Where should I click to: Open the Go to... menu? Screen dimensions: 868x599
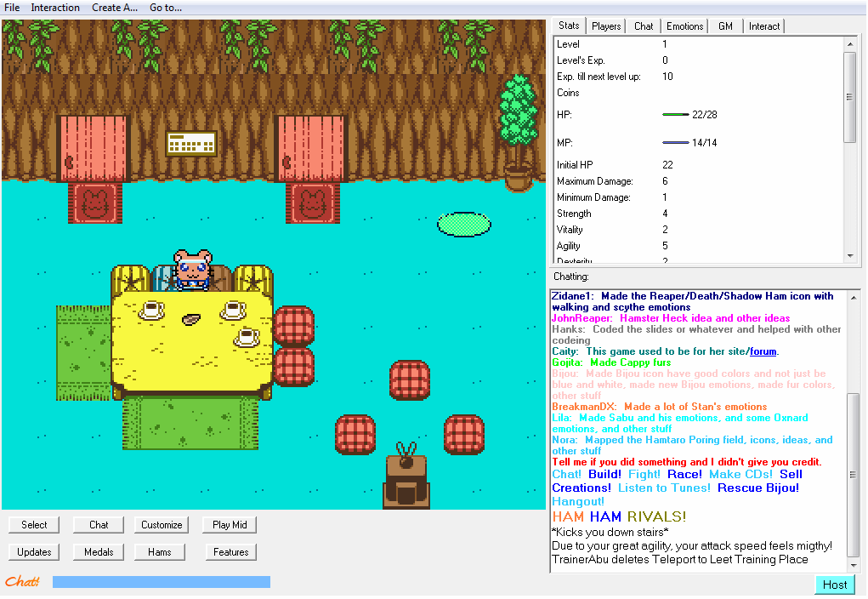pos(166,8)
